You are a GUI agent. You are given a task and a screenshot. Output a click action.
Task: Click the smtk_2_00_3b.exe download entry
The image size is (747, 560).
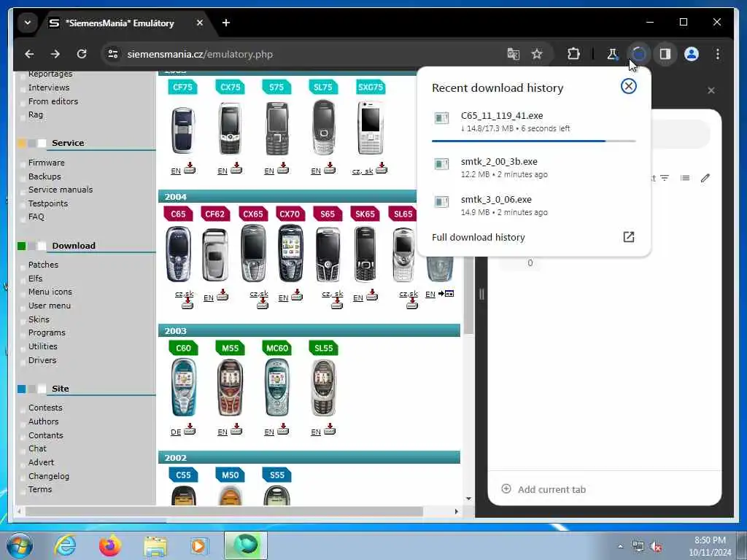533,168
